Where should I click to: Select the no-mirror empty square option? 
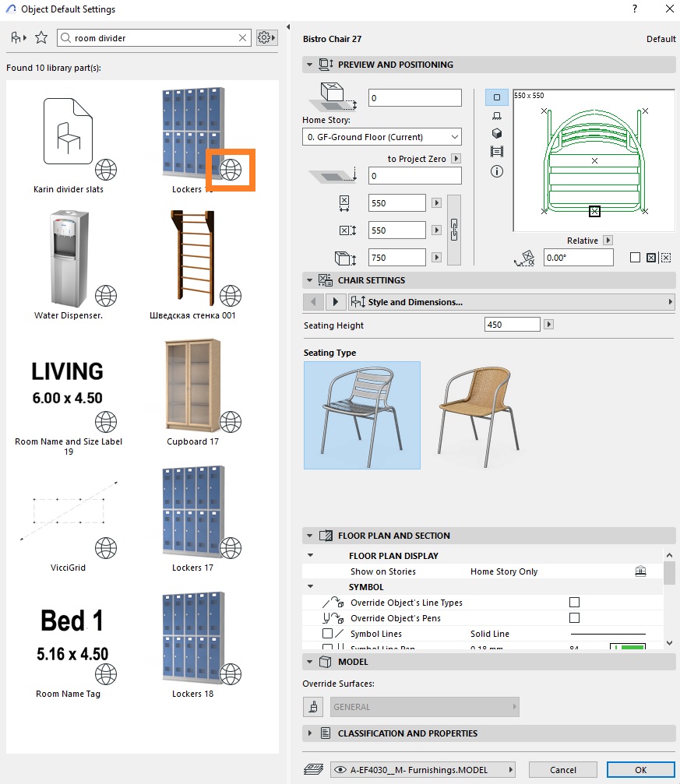tap(635, 258)
